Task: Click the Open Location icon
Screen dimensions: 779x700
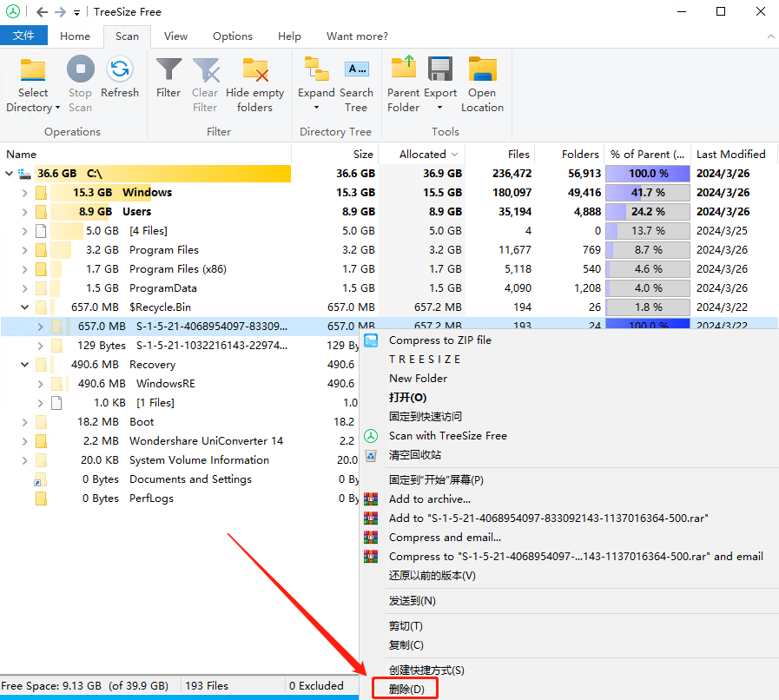Action: point(482,69)
